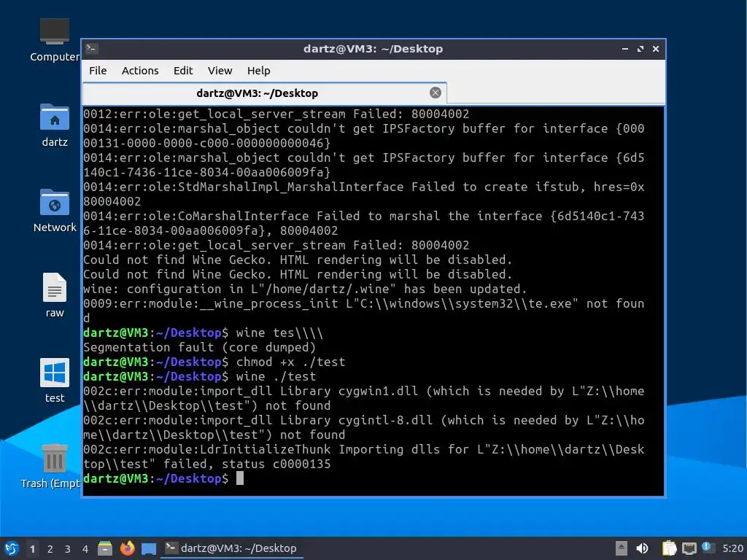Viewport: 747px width, 560px height.
Task: Open the Lubuntu start menu
Action: tap(12, 548)
